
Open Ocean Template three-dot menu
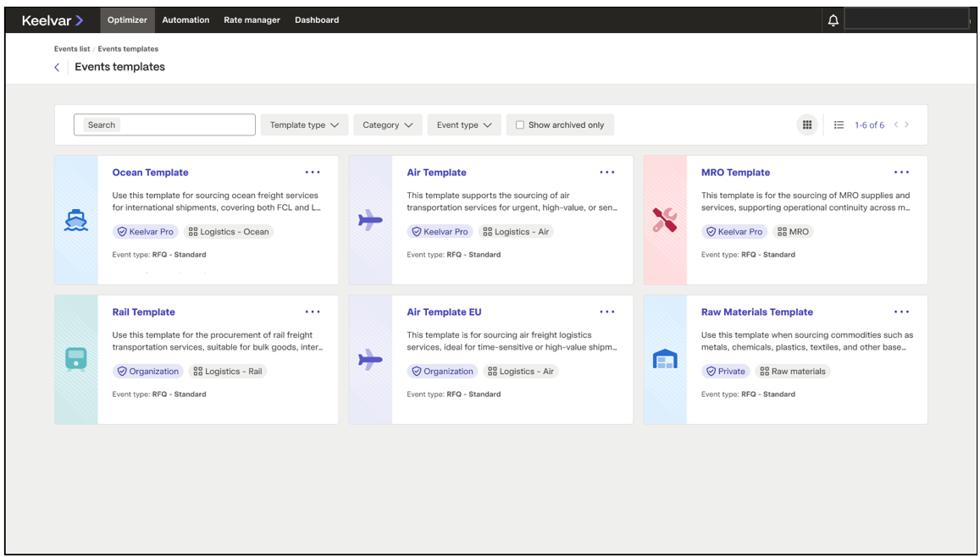coord(313,173)
